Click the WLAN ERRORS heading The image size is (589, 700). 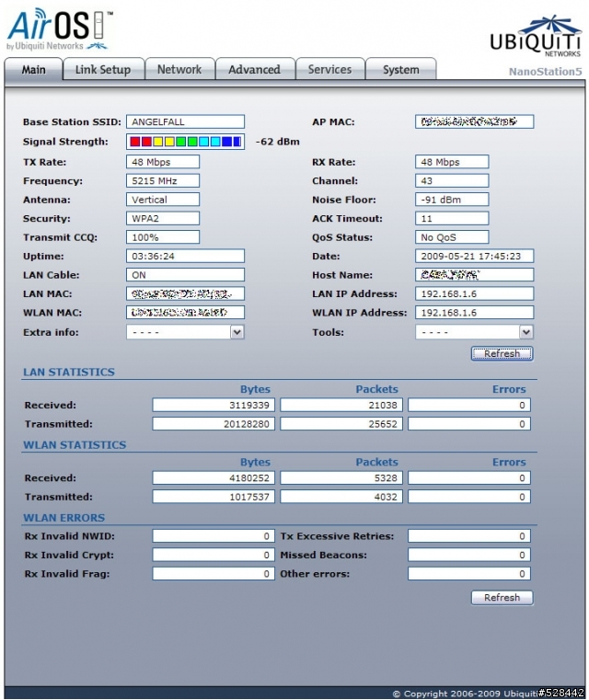tap(64, 518)
